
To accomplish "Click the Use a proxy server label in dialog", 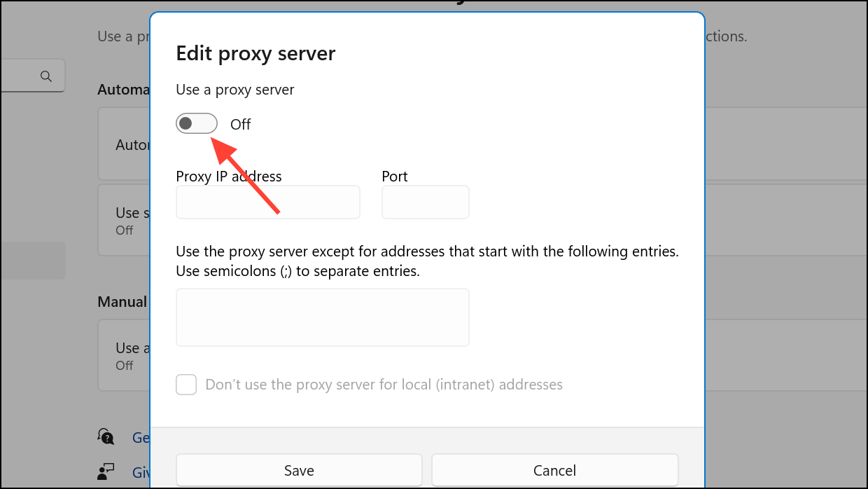I will tap(235, 89).
